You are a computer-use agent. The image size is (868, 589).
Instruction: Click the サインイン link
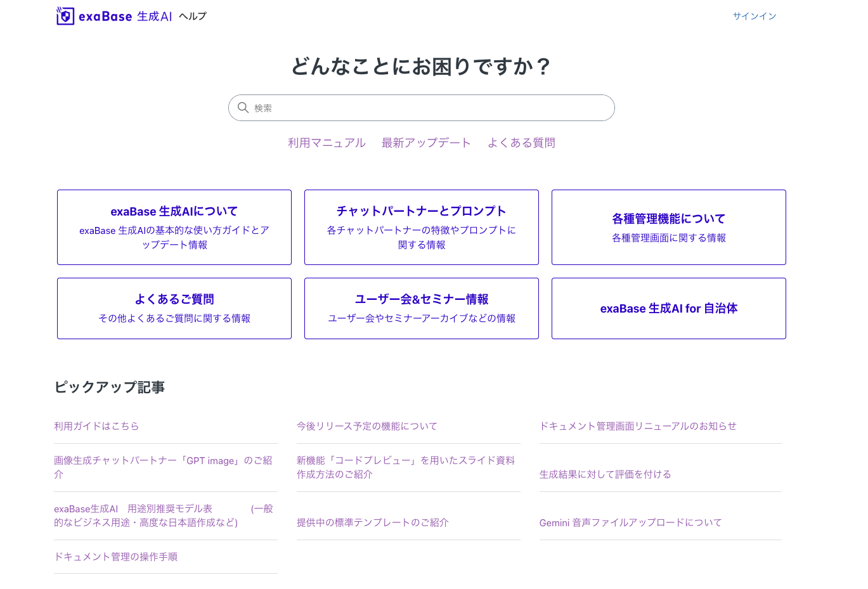(755, 16)
